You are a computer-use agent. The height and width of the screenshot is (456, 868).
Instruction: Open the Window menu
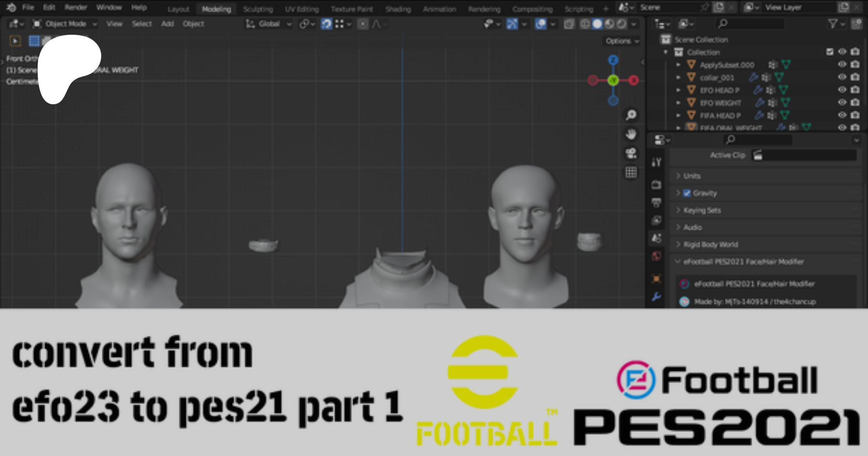108,7
